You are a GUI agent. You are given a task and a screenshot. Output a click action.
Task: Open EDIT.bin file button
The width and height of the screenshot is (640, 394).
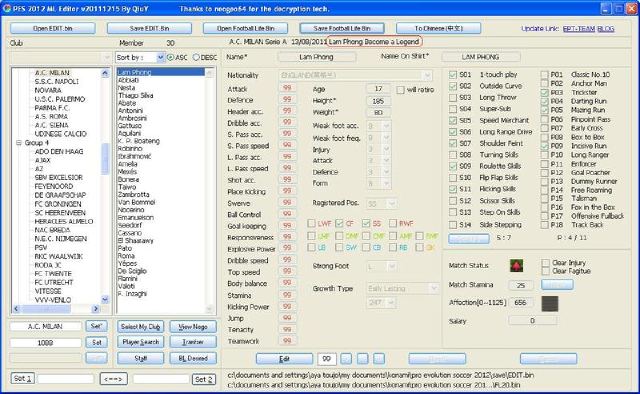tap(53, 29)
